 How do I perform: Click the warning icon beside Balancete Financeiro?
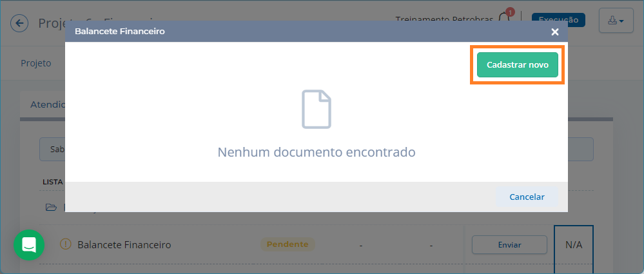(66, 244)
